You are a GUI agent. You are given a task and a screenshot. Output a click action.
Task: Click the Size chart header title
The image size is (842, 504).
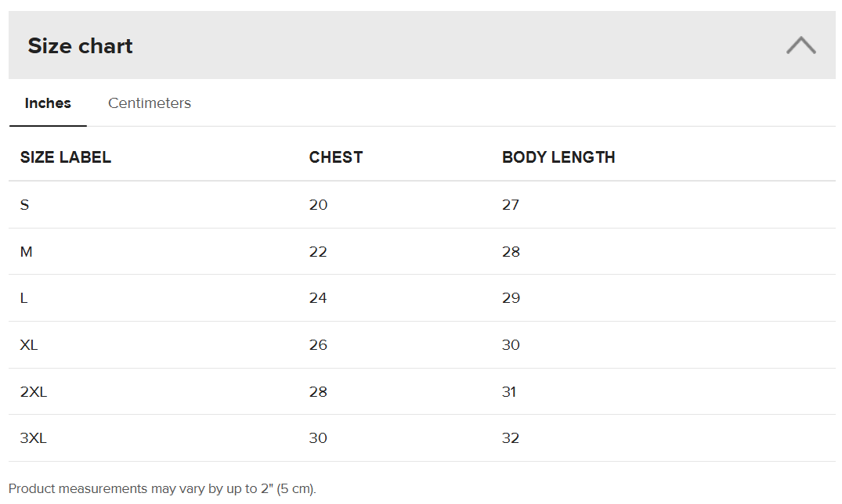(x=81, y=46)
